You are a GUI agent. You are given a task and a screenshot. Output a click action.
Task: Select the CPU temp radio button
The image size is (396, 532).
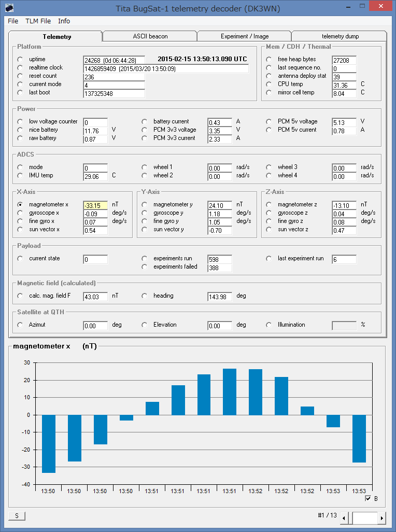tap(269, 84)
